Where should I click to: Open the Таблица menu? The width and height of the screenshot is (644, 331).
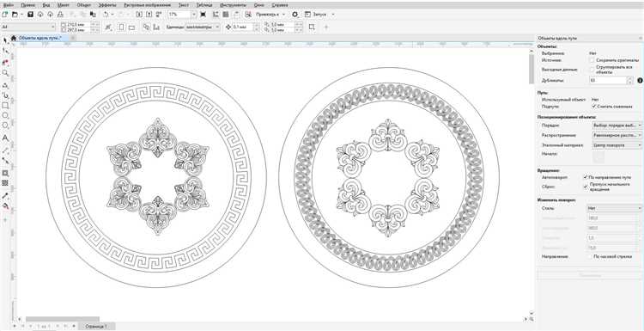pyautogui.click(x=204, y=5)
